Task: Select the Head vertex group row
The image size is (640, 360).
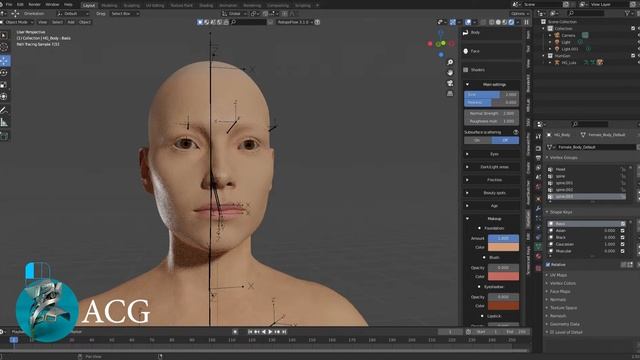Action: coord(587,169)
